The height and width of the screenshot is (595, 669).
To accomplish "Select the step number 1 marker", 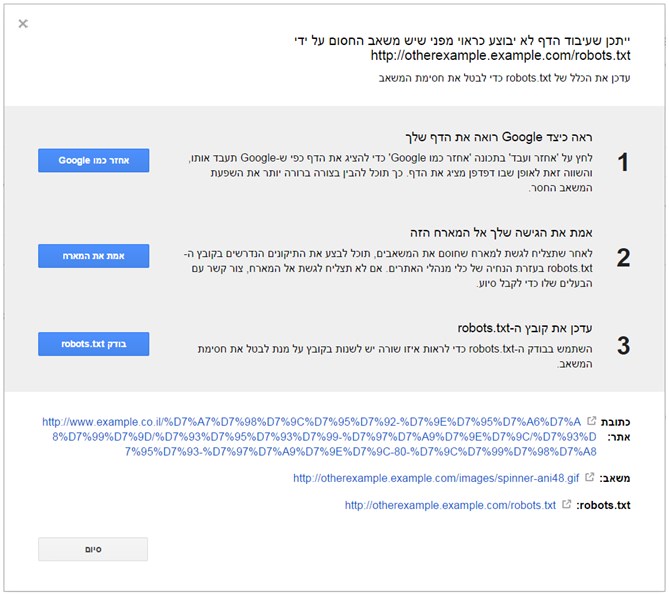I will [622, 163].
